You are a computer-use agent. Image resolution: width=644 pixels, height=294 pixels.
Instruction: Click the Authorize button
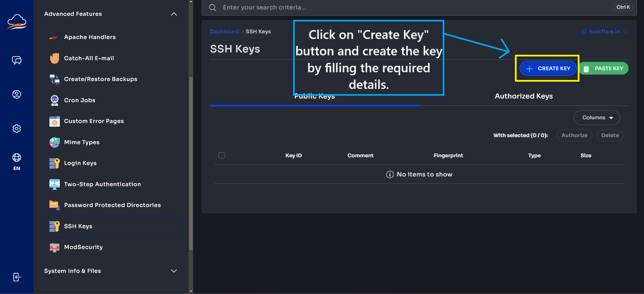(574, 135)
